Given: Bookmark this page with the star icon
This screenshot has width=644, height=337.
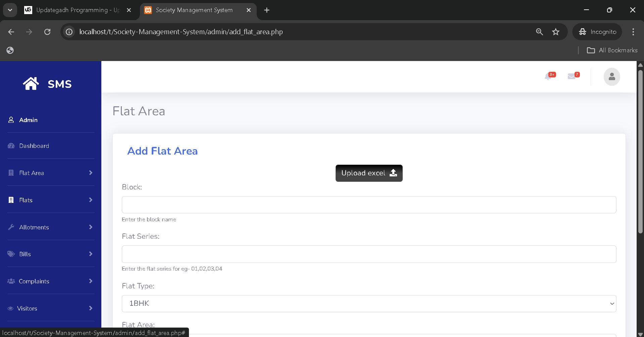Looking at the screenshot, I should [x=556, y=32].
